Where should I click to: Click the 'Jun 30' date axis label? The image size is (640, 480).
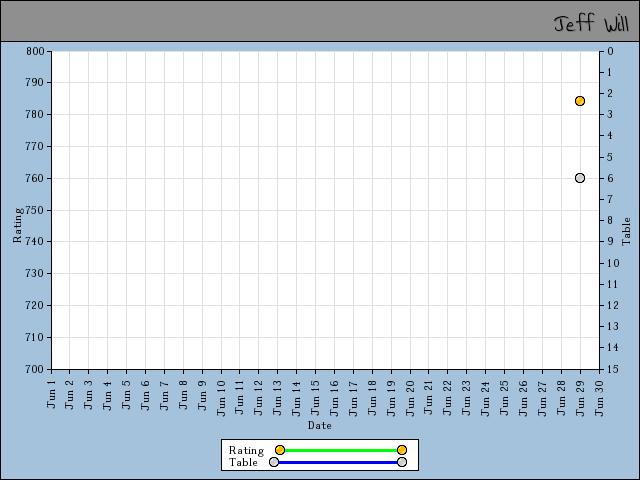599,393
